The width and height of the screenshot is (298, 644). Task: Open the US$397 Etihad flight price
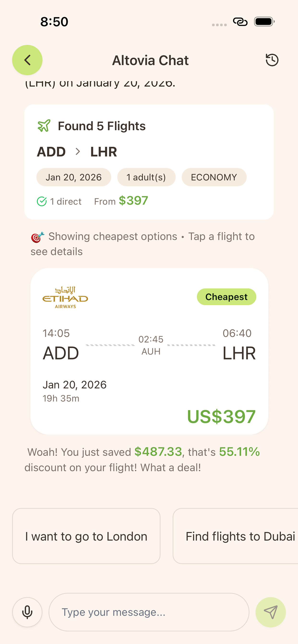pos(221,416)
